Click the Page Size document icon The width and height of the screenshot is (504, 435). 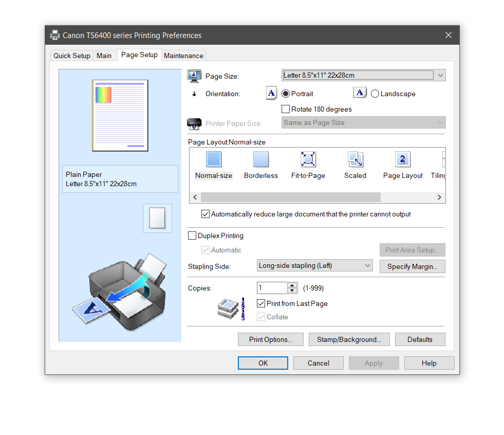pyautogui.click(x=194, y=76)
